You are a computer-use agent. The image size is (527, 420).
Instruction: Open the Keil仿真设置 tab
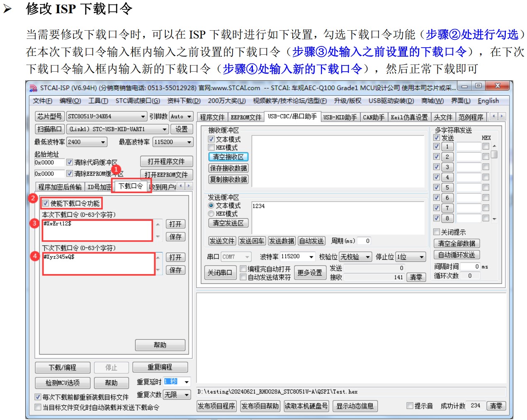point(409,117)
